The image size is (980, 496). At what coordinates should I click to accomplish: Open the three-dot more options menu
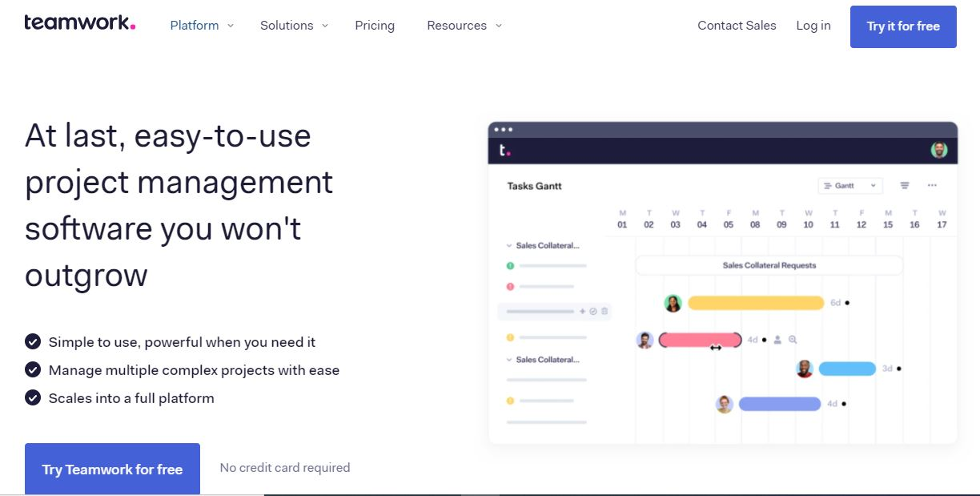(x=932, y=185)
